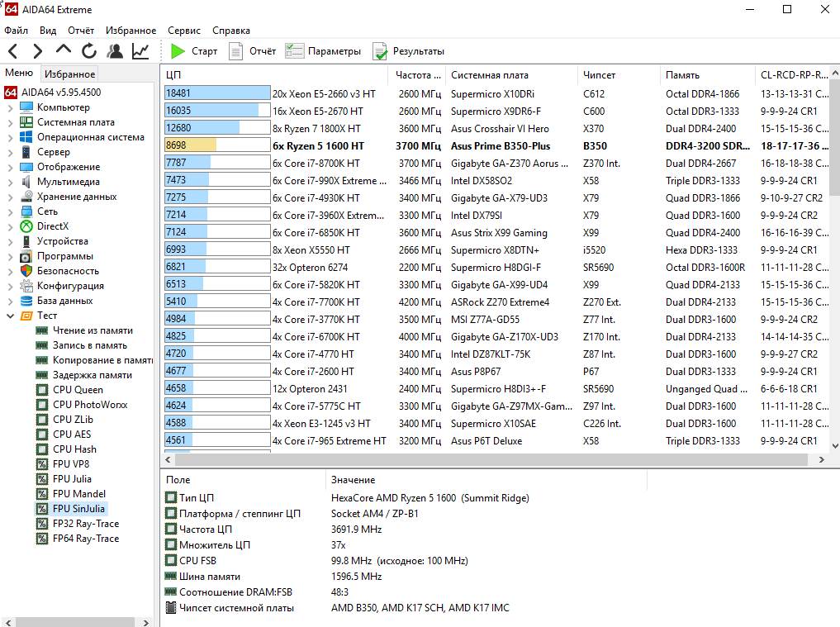Image resolution: width=840 pixels, height=627 pixels.
Task: Open the user-silhouette toolbar icon
Action: click(115, 51)
